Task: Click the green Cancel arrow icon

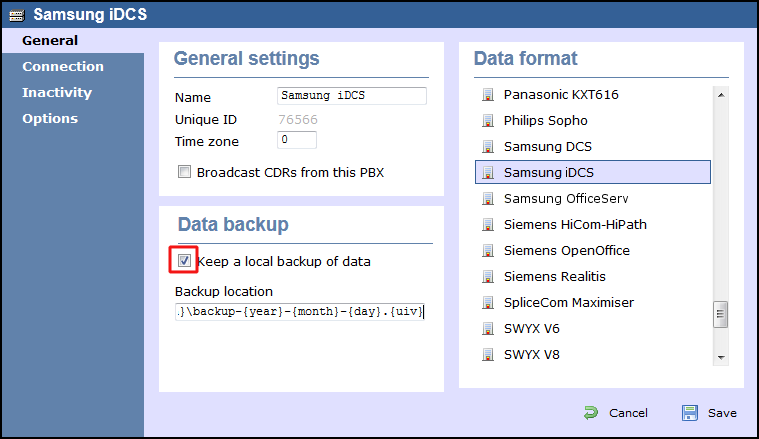Action: 591,413
